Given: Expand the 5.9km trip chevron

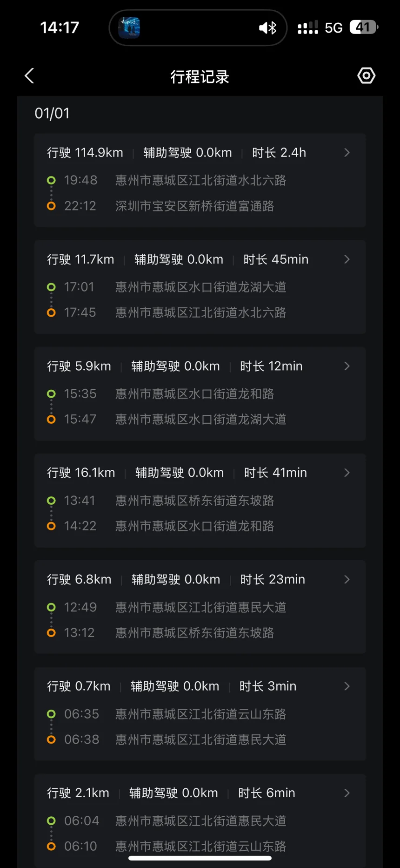Looking at the screenshot, I should pos(347,366).
